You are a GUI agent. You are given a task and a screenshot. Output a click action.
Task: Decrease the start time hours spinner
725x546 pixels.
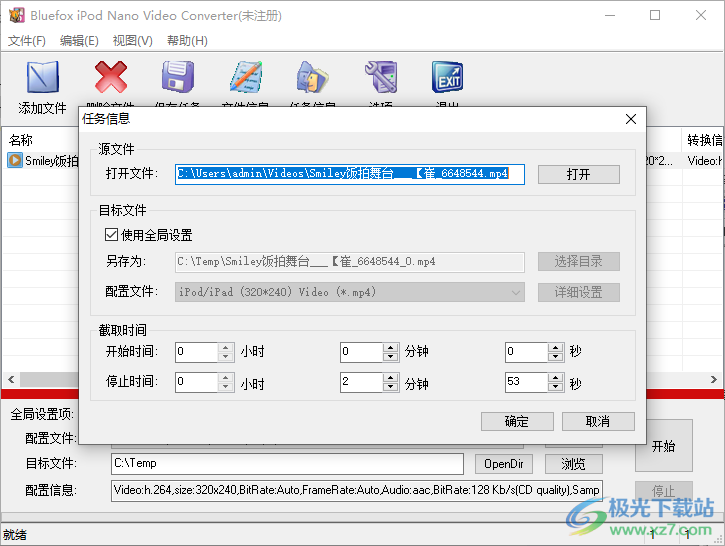pos(225,356)
